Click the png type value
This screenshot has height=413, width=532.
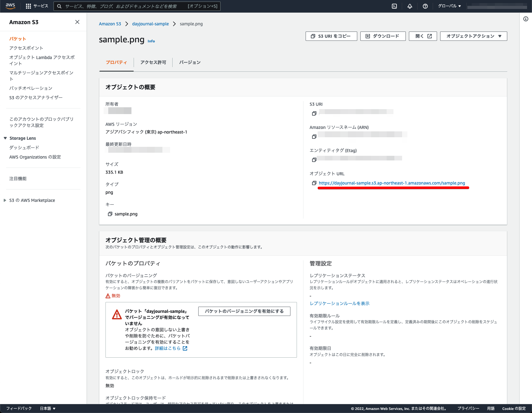point(109,192)
